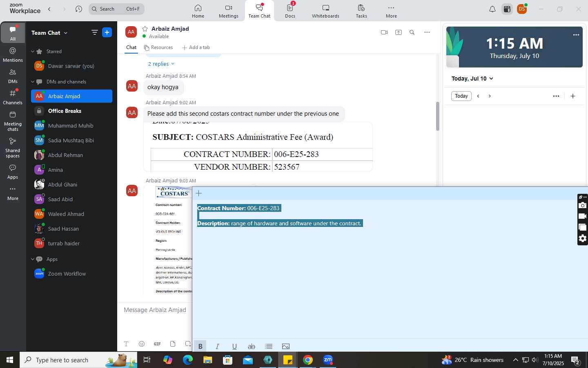Open the Docs tab
Image resolution: width=588 pixels, height=368 pixels.
290,11
